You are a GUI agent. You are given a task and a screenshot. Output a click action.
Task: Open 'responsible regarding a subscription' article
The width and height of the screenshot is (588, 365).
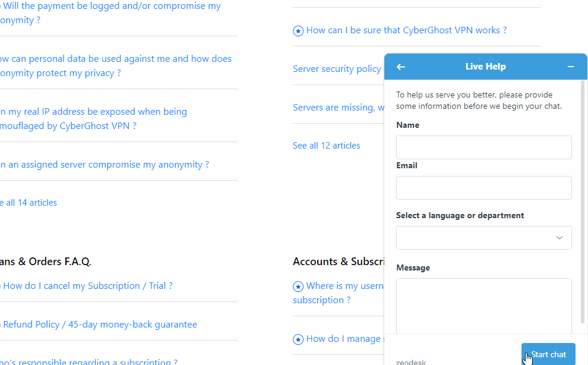pyautogui.click(x=88, y=361)
